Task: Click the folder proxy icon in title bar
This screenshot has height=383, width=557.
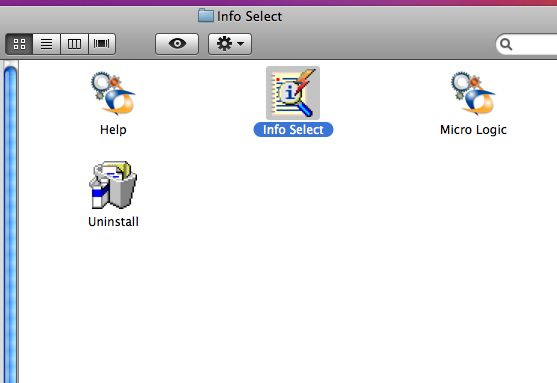Action: coord(206,16)
